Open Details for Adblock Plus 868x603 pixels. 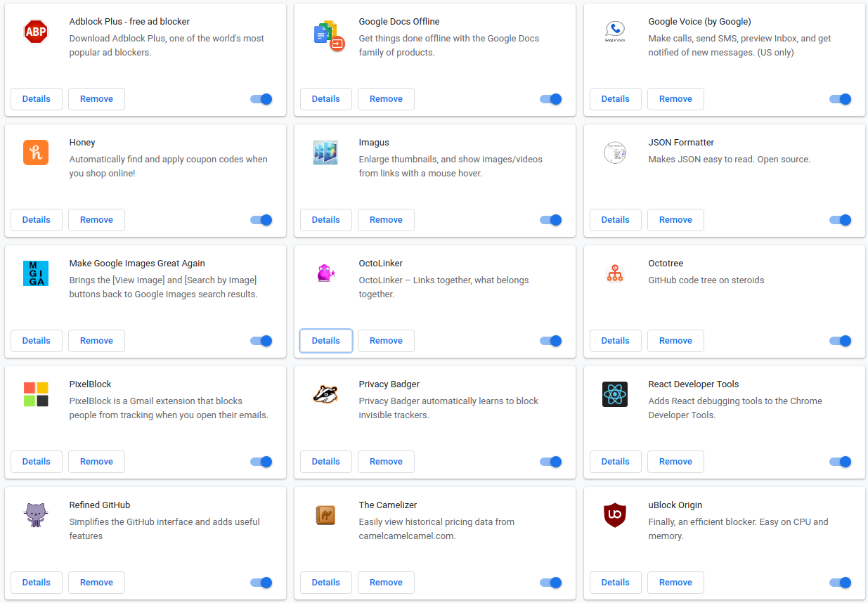[37, 99]
